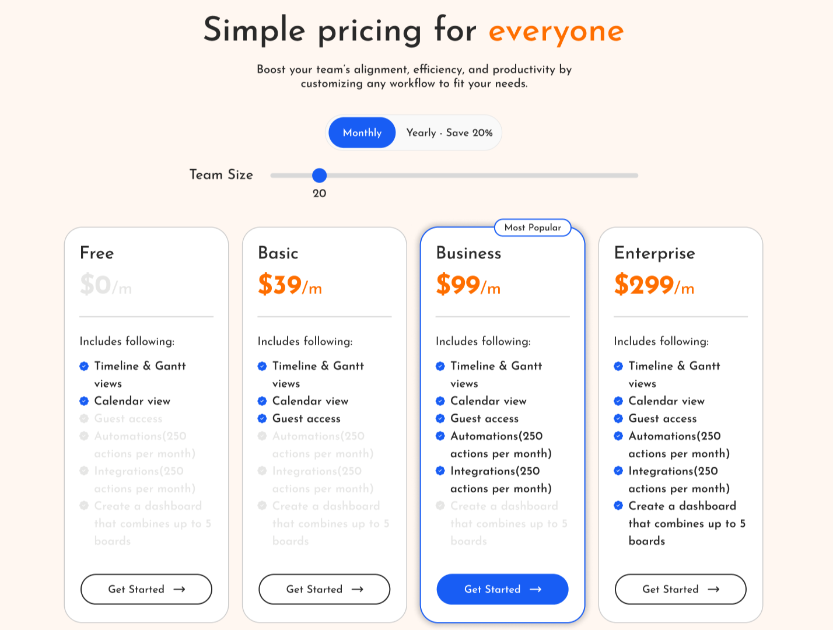Click the grayed checkmark beside Basic dashboard feature
The width and height of the screenshot is (840, 630).
click(x=261, y=506)
